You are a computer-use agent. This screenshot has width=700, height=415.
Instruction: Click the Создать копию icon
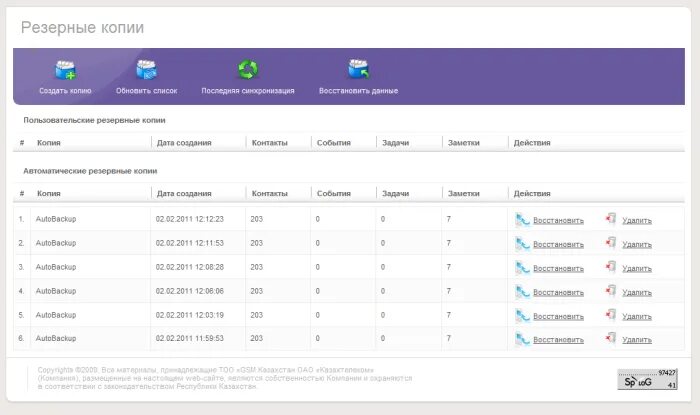pyautogui.click(x=66, y=70)
